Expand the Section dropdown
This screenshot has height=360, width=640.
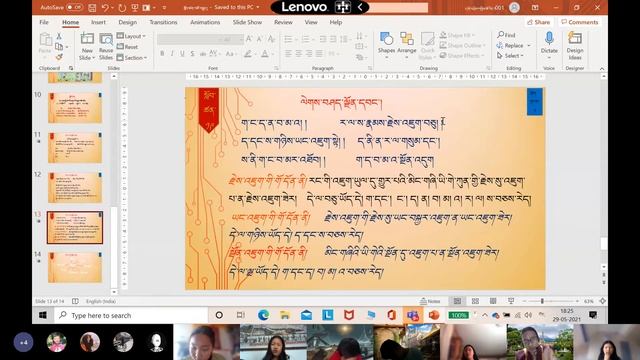(x=132, y=58)
